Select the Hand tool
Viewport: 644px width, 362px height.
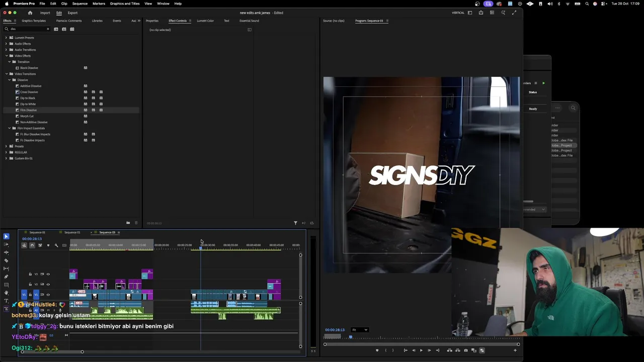(x=6, y=293)
